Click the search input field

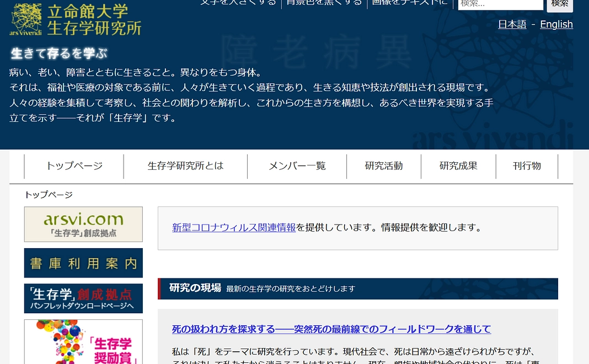pyautogui.click(x=500, y=4)
